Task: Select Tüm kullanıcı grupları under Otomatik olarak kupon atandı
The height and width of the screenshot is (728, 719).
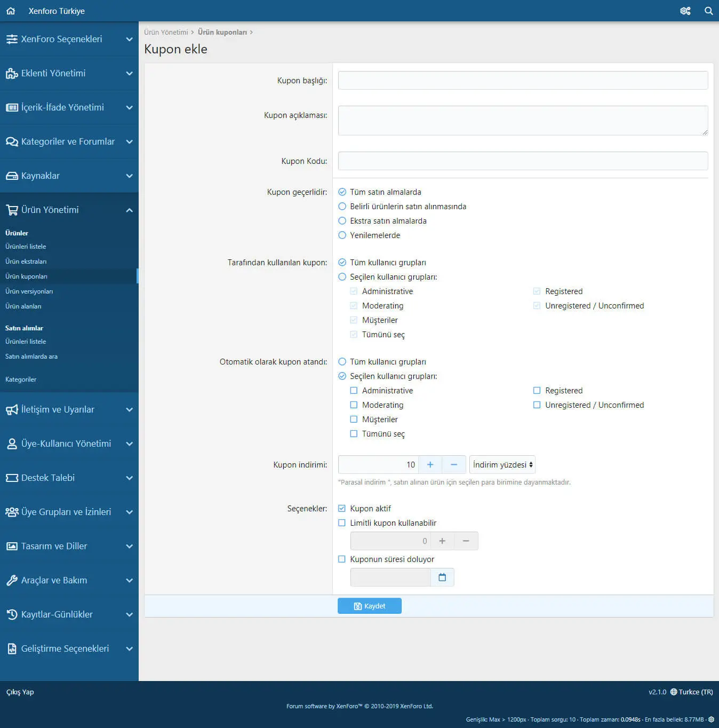Action: (x=342, y=362)
